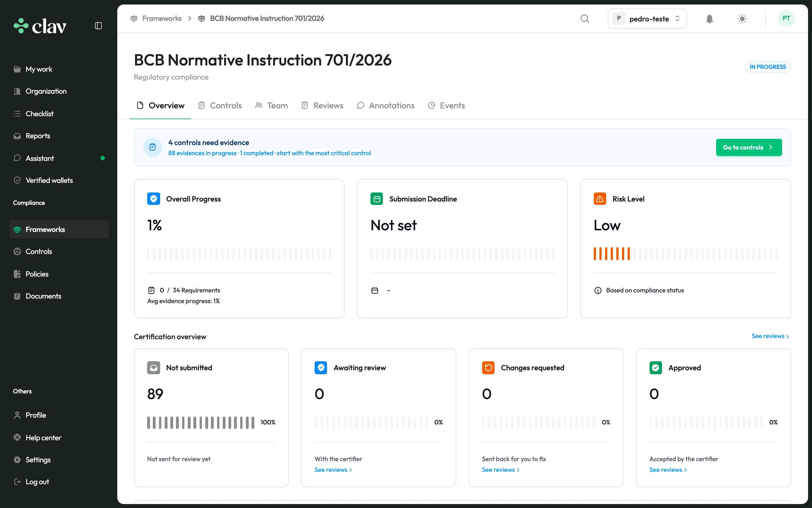Open notifications bell icon
Viewport: 812px width, 508px height.
tap(709, 19)
